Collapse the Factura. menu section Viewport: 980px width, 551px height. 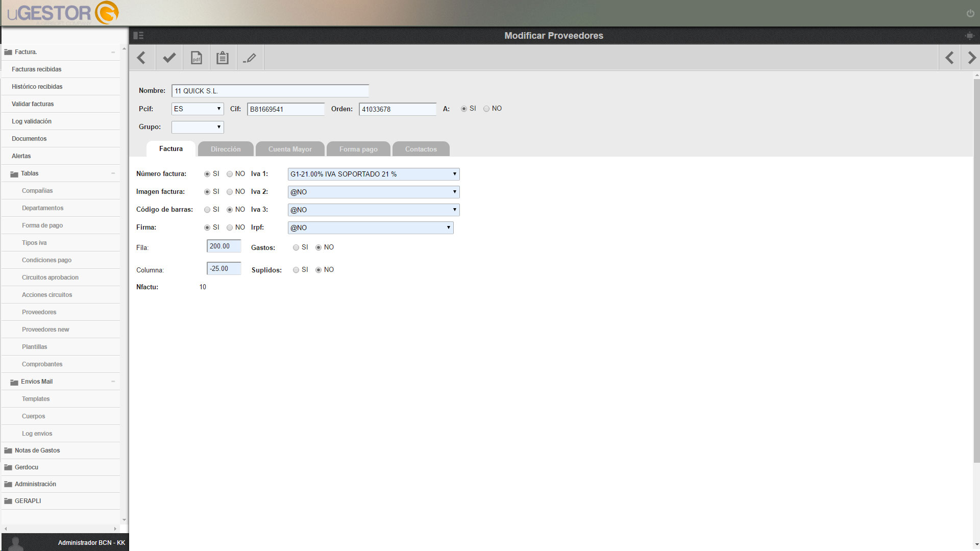pos(113,52)
